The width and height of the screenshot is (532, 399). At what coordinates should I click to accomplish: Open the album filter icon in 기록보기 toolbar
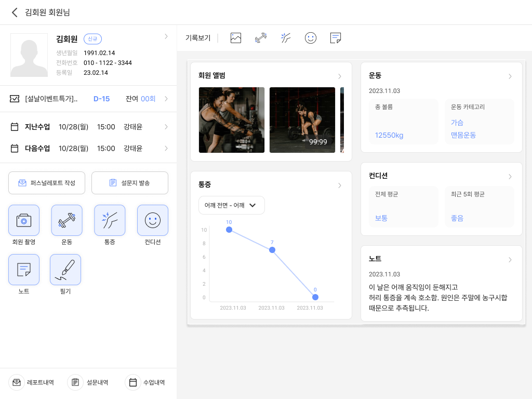pyautogui.click(x=236, y=37)
